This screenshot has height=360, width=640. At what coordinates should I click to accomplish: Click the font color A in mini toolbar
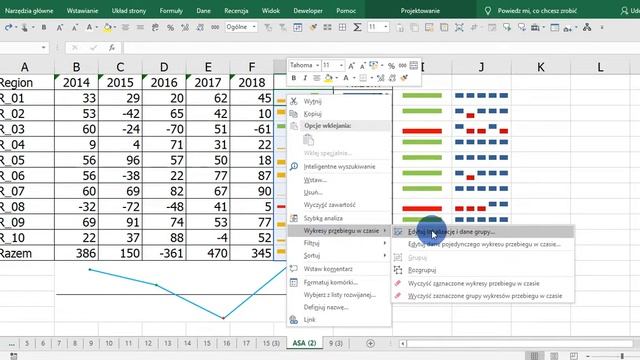(x=345, y=78)
